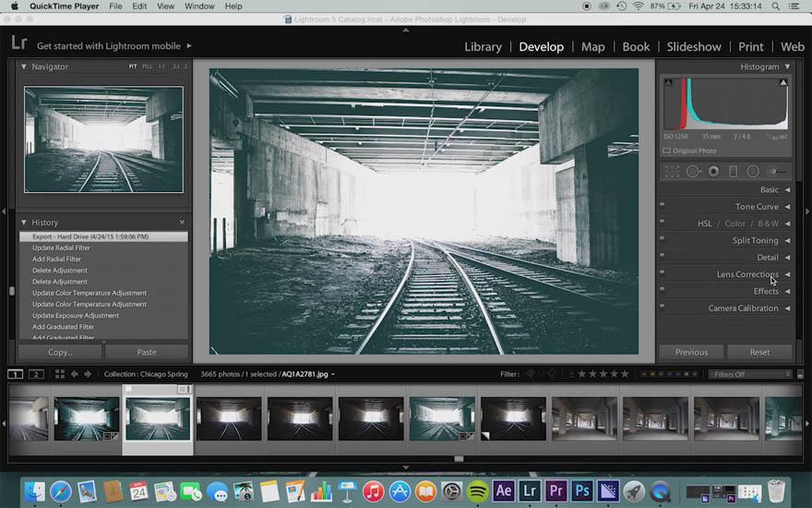Open iTunes from the Dock

coord(373,490)
